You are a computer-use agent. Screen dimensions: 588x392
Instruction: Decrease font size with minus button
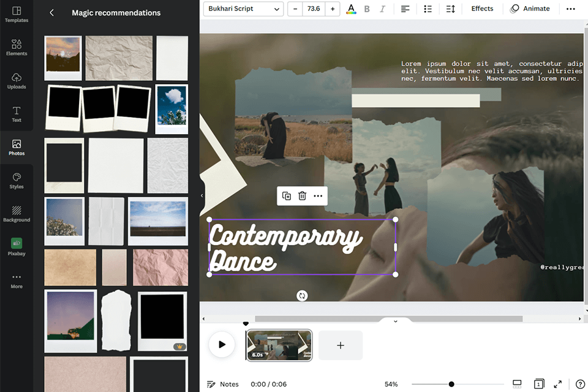pyautogui.click(x=295, y=9)
